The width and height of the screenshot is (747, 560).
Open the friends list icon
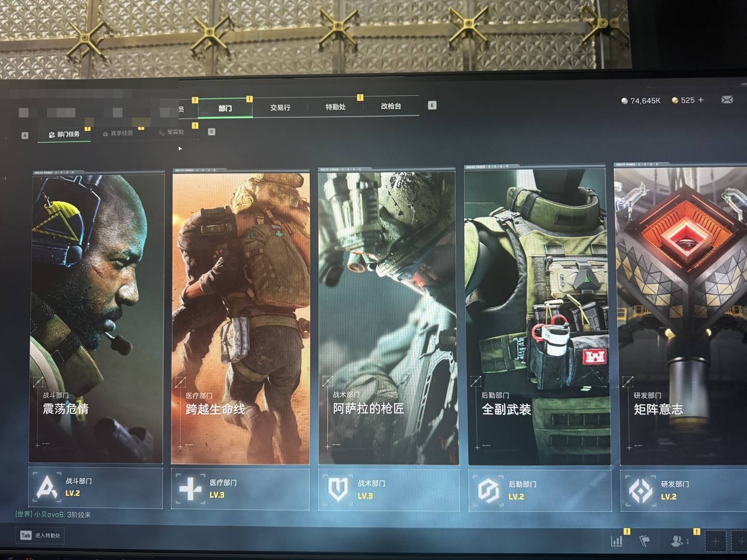coord(678,541)
